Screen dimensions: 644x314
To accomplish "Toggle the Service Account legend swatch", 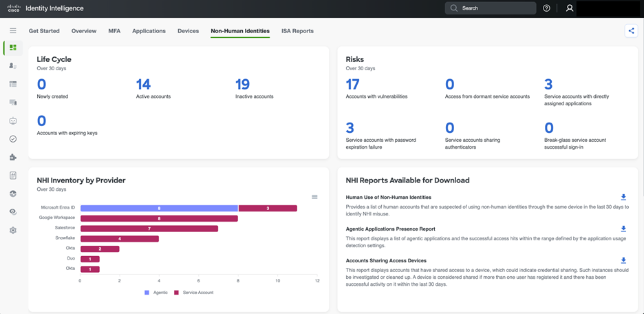I will 176,293.
